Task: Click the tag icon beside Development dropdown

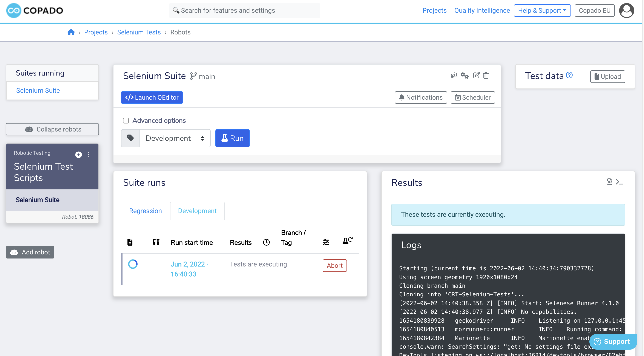Action: click(x=130, y=138)
